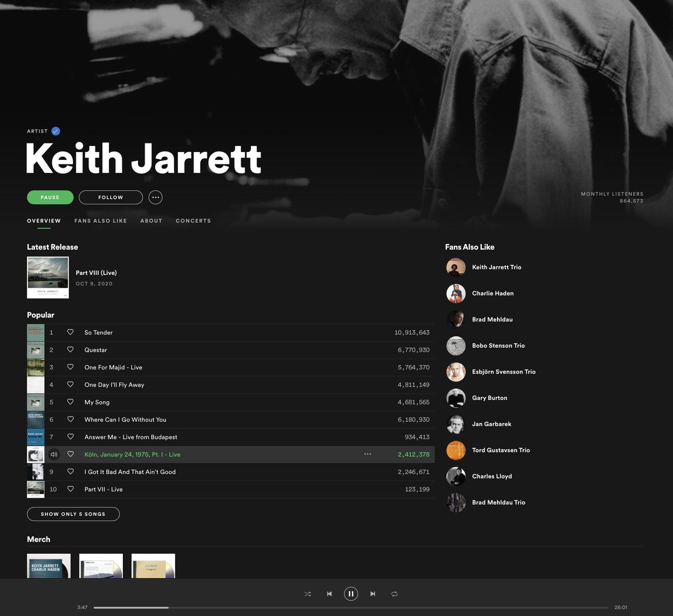Like Answer Me - Live from Budapest

[x=70, y=436]
